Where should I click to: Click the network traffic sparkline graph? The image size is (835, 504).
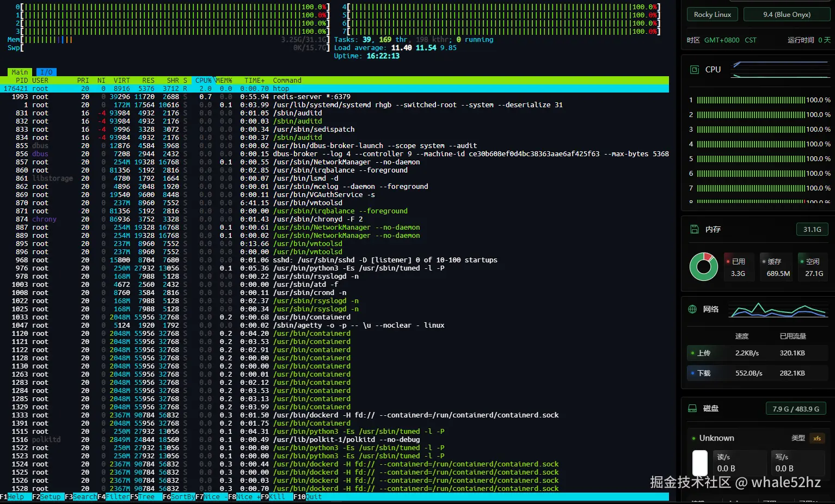[778, 310]
